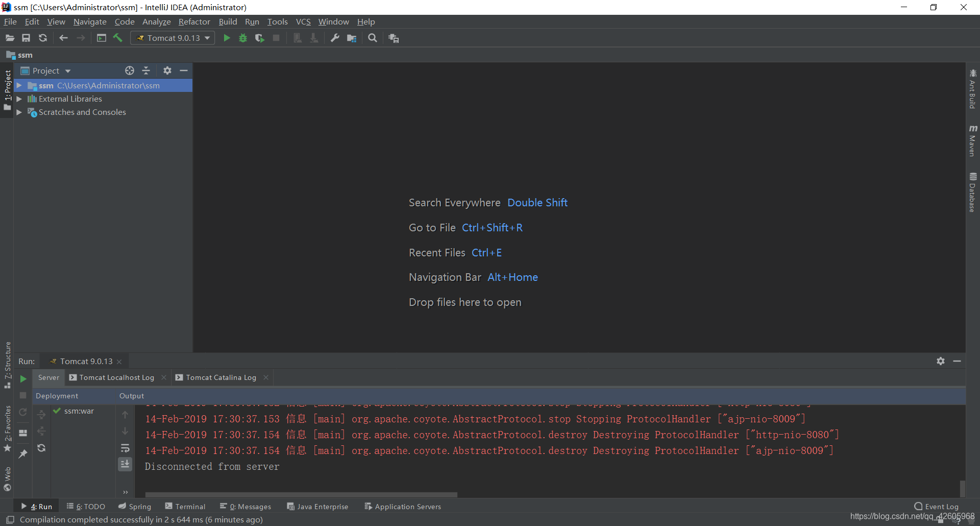980x526 pixels.
Task: Open the Ant Build side panel
Action: click(x=973, y=88)
